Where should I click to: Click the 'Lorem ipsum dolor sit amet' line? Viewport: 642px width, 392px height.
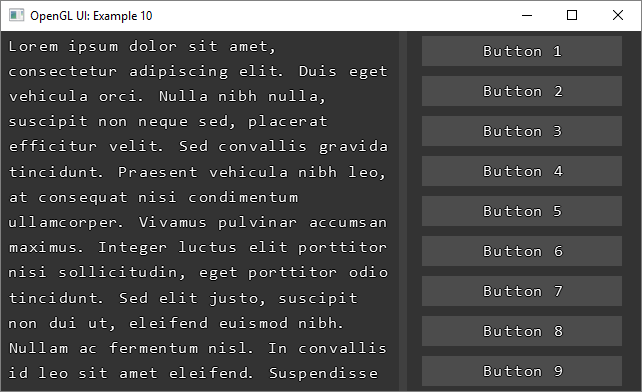click(142, 47)
